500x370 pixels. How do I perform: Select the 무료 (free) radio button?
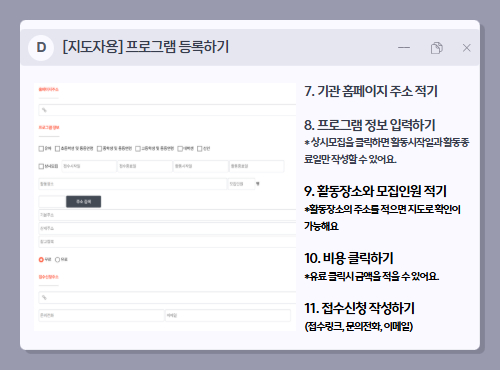(x=41, y=259)
